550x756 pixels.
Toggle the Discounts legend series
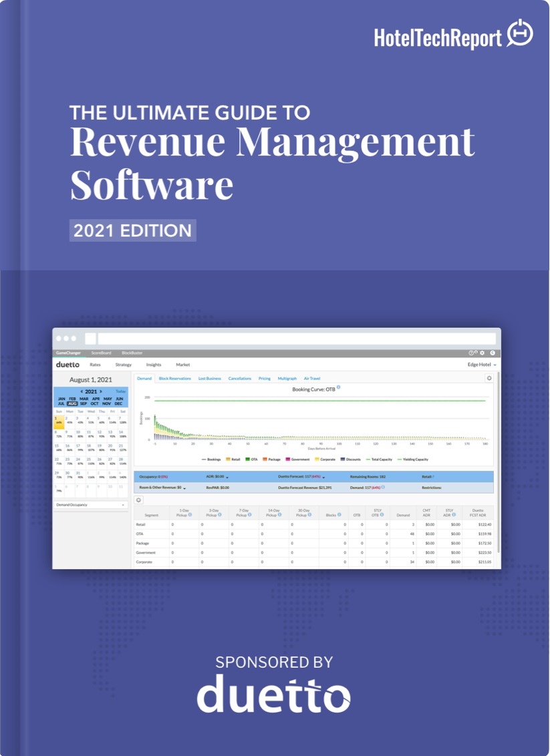351,459
